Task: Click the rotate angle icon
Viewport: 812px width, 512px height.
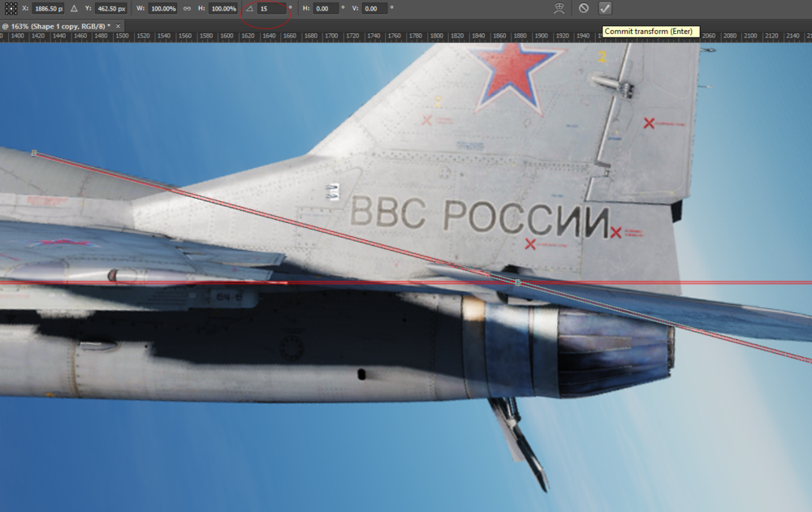Action: (x=249, y=8)
